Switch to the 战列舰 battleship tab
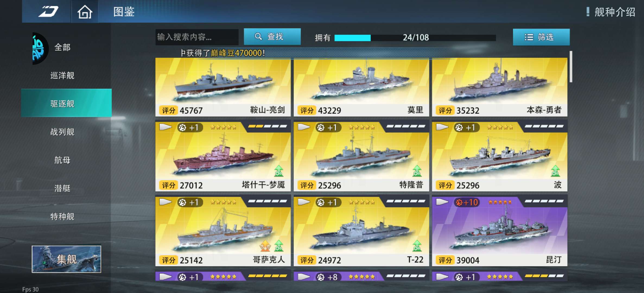The height and width of the screenshot is (293, 644). point(62,132)
